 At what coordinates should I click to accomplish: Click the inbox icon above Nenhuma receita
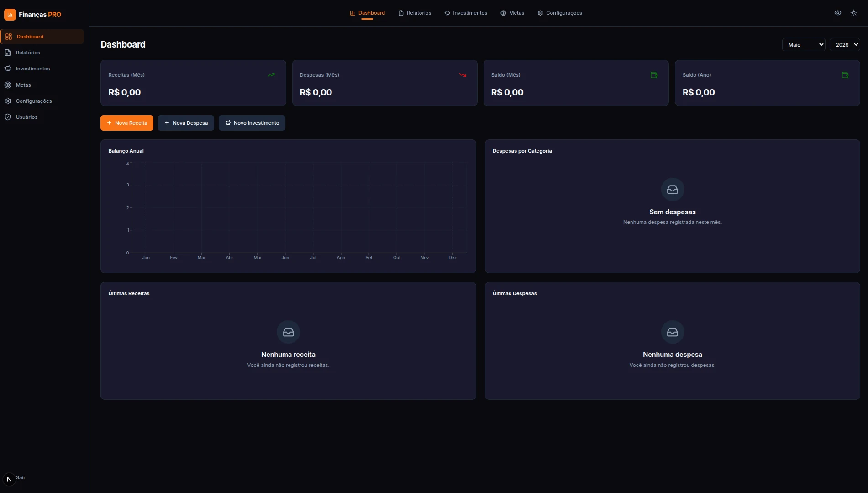click(288, 332)
